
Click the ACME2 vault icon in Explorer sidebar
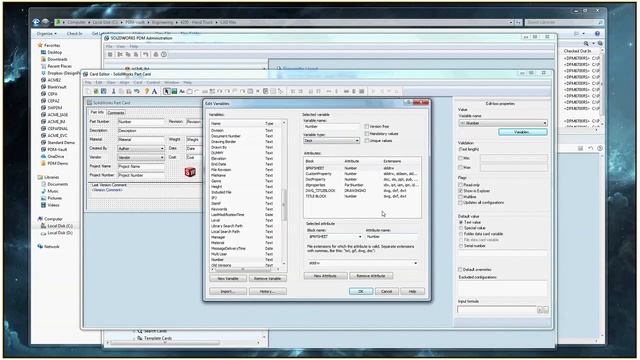pyautogui.click(x=44, y=80)
